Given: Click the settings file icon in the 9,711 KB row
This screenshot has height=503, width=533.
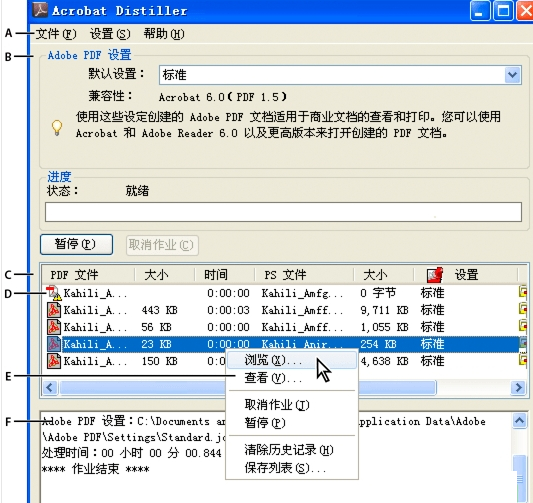Looking at the screenshot, I should (523, 310).
